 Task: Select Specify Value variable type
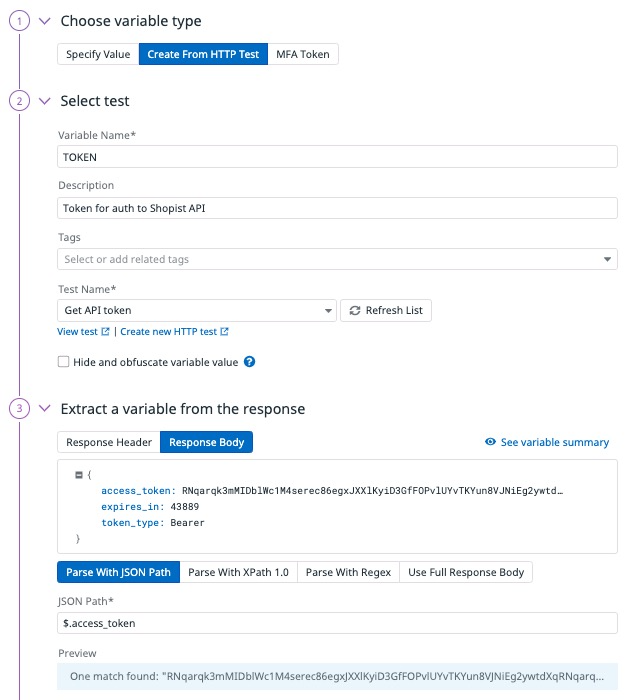tap(98, 54)
